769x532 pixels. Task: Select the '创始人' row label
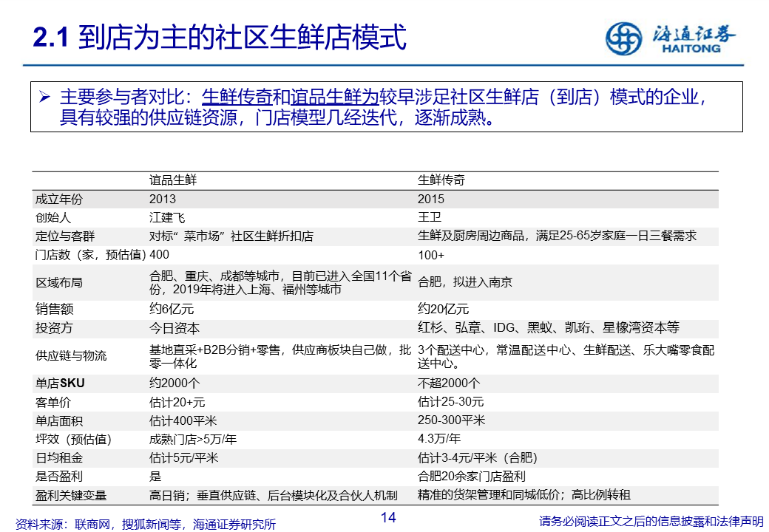click(53, 217)
